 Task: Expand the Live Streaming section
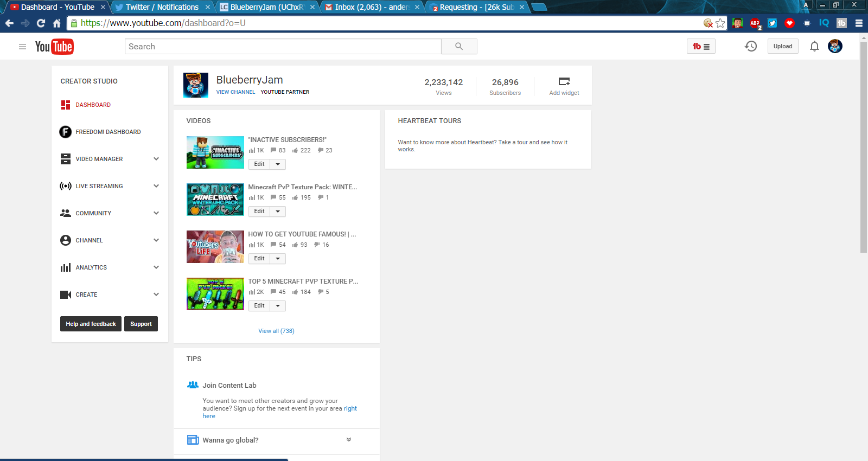[156, 186]
